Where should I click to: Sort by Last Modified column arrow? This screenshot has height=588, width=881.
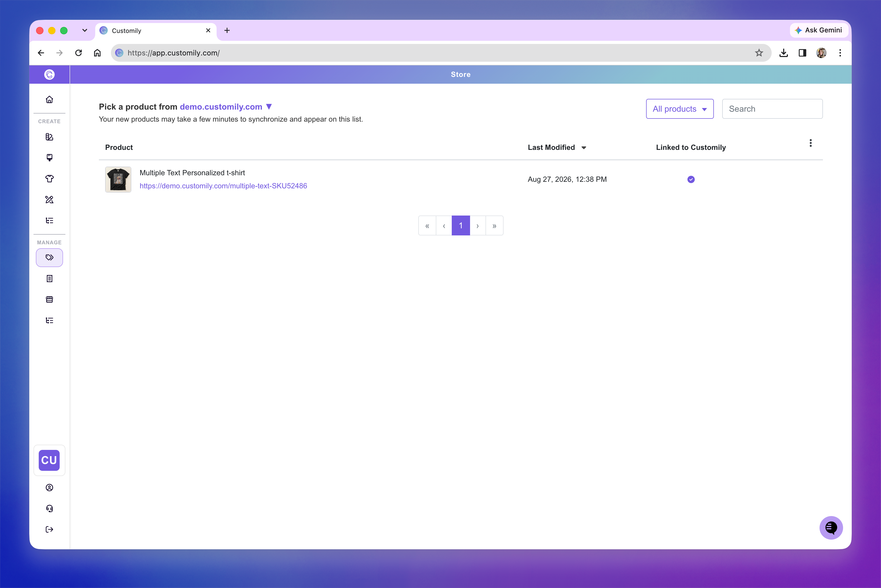(x=584, y=148)
